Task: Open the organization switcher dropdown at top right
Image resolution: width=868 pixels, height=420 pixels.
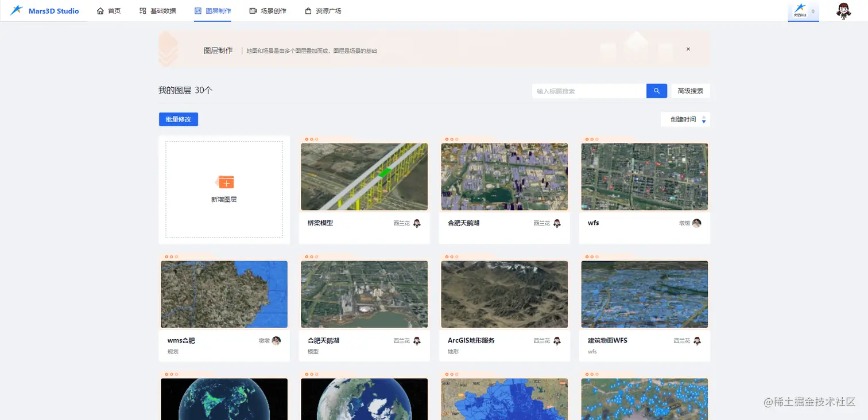Action: coord(803,11)
